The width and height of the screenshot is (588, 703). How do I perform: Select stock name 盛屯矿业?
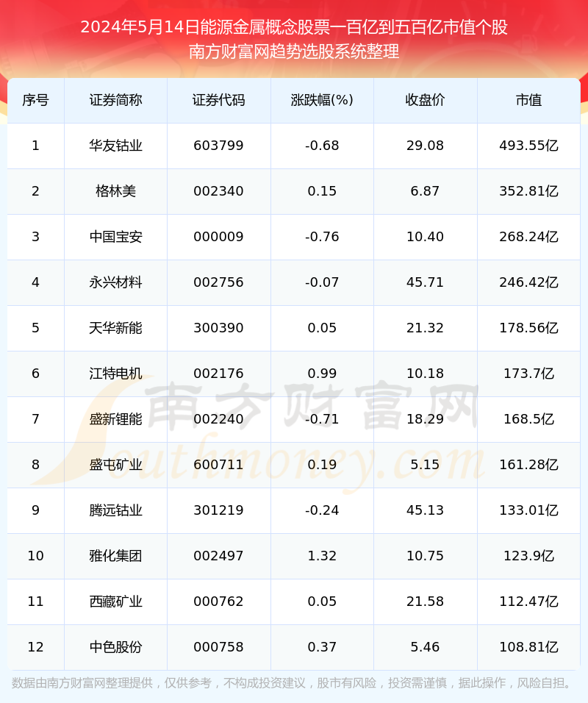(115, 465)
